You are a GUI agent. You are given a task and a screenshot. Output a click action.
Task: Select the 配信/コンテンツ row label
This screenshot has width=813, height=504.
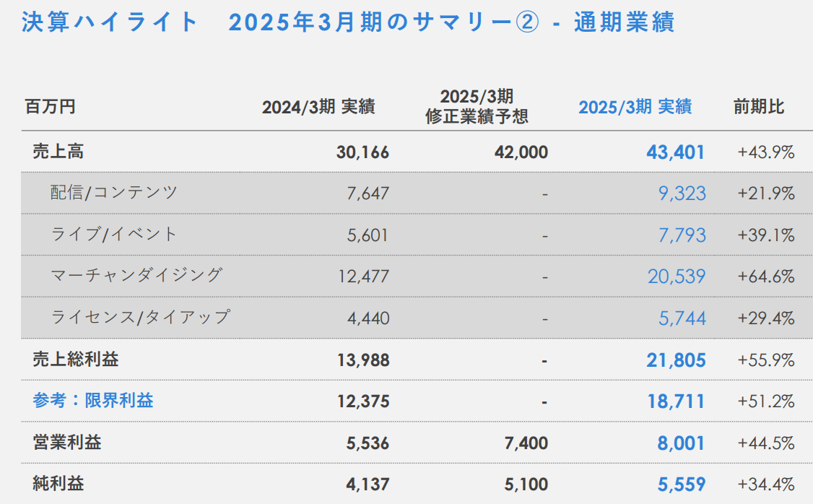tap(114, 192)
